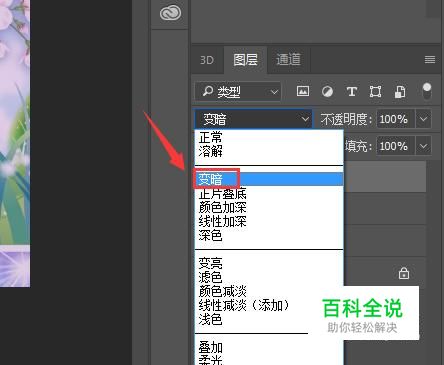The width and height of the screenshot is (444, 365).
Task: Open the Creative Cloud Libraries panel icon
Action: tap(170, 13)
